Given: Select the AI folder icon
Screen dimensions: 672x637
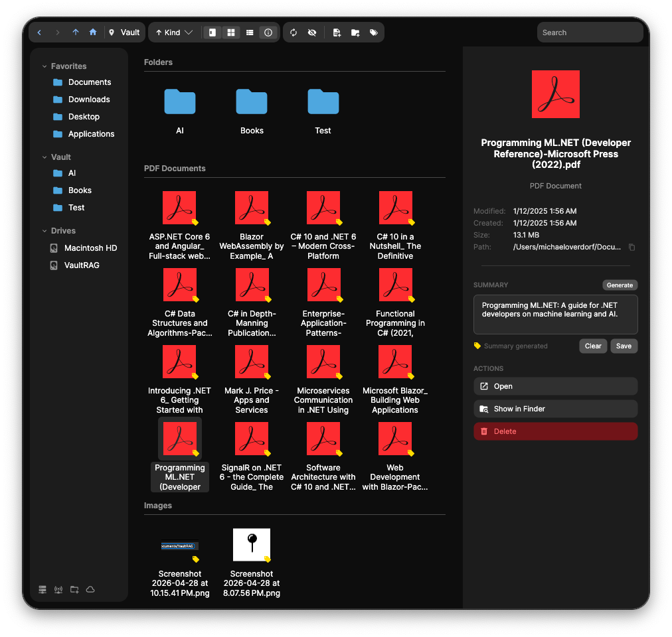Looking at the screenshot, I should (x=180, y=102).
